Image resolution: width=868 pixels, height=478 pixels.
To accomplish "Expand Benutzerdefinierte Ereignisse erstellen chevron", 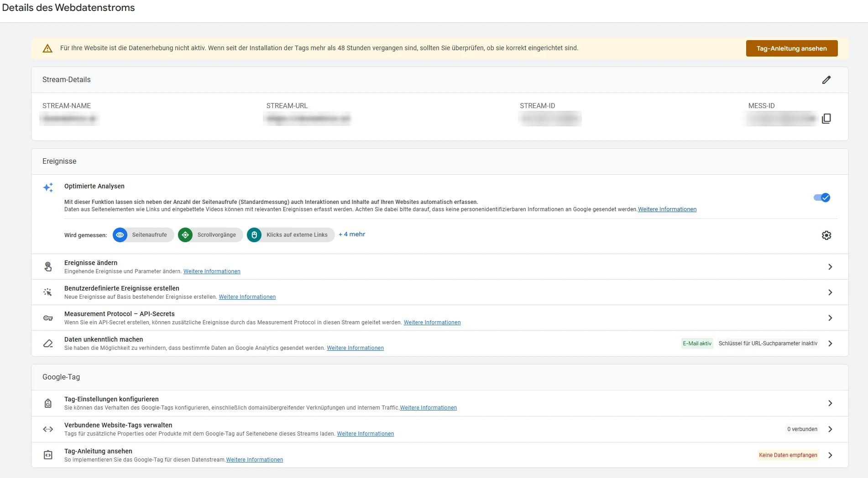I will tap(830, 292).
